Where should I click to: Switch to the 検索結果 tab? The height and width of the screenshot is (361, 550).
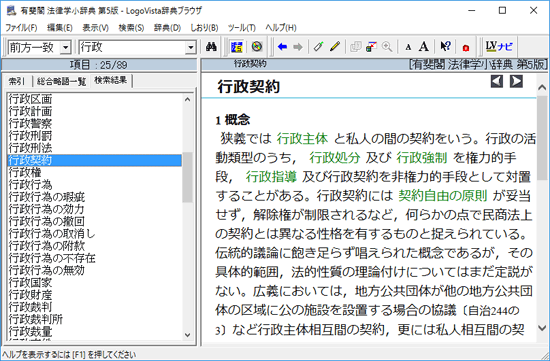(x=111, y=80)
